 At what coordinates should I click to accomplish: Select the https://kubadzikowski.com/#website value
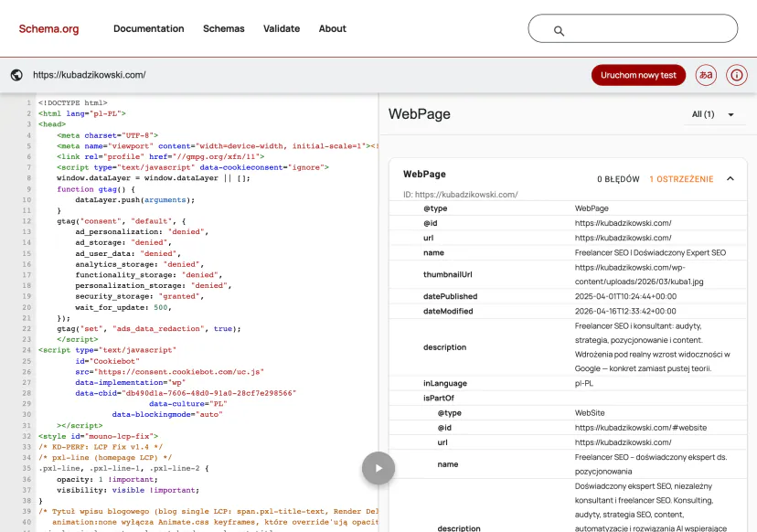click(x=641, y=428)
